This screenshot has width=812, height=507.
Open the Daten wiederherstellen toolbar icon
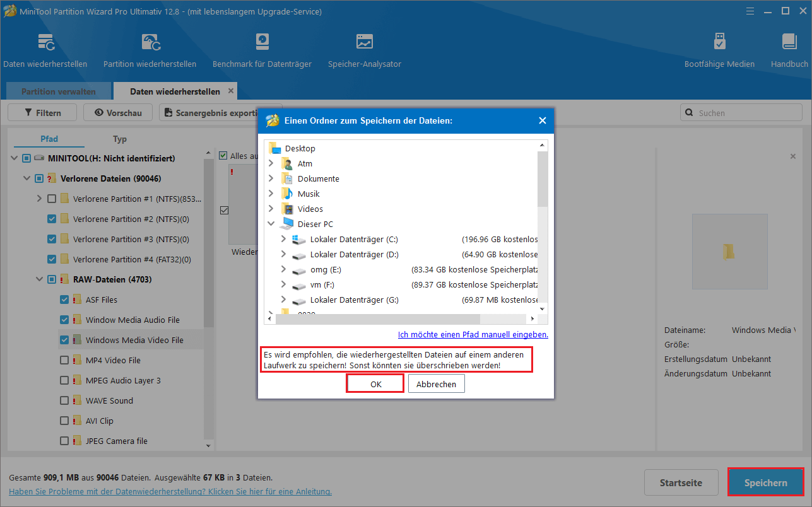pos(45,43)
